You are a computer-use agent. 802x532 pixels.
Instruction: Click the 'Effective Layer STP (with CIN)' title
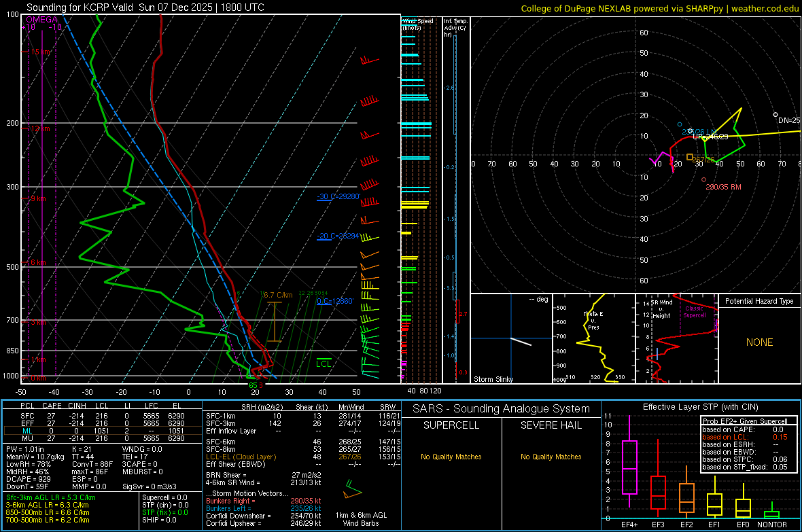pyautogui.click(x=700, y=407)
